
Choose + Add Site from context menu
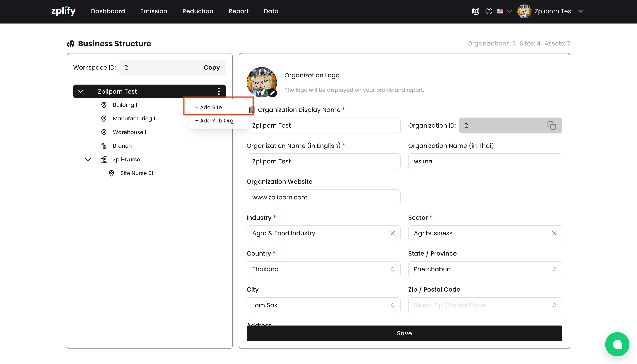click(209, 107)
